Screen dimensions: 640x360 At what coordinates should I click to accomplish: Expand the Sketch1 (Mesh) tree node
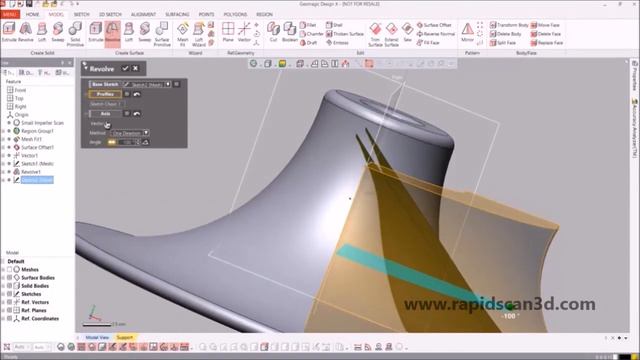click(3, 164)
